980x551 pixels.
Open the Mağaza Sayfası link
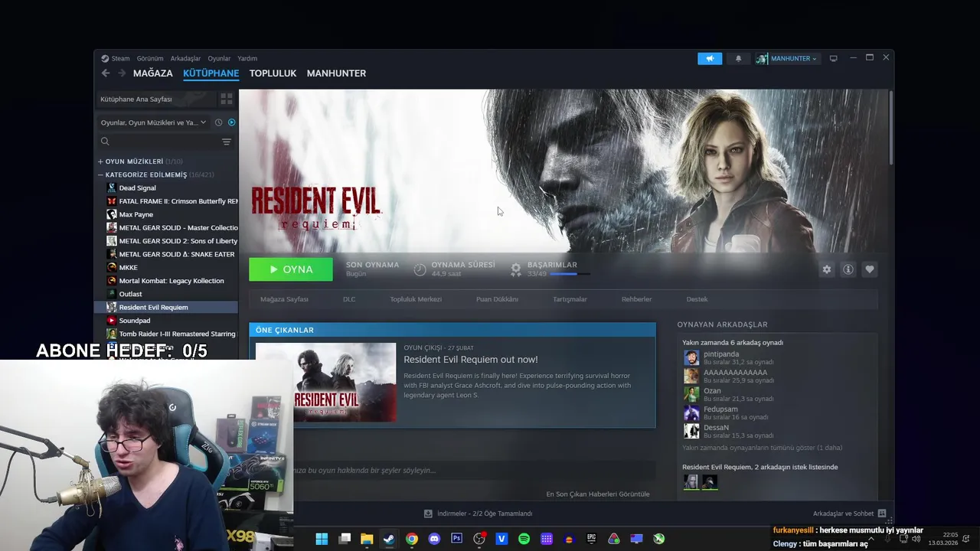pyautogui.click(x=284, y=299)
